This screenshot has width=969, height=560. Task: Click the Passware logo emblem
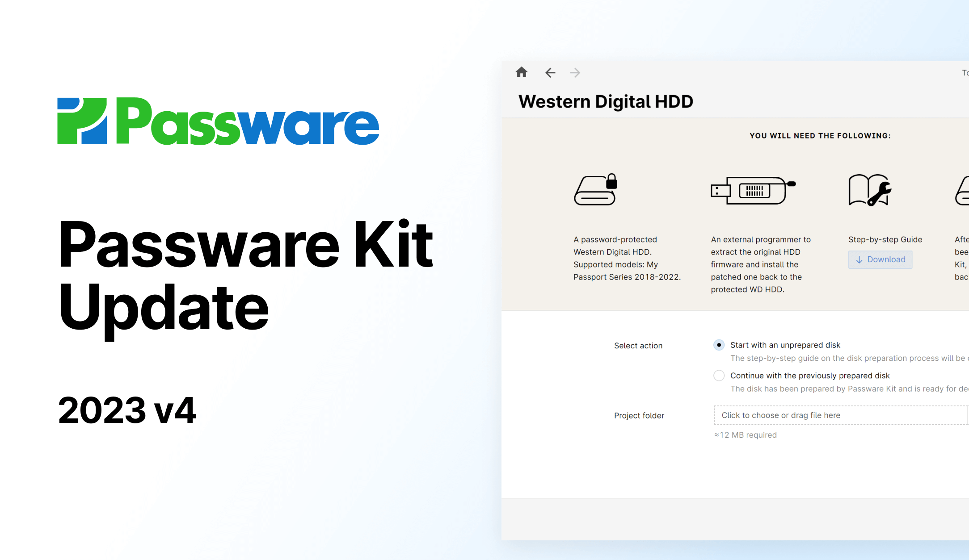coord(82,121)
